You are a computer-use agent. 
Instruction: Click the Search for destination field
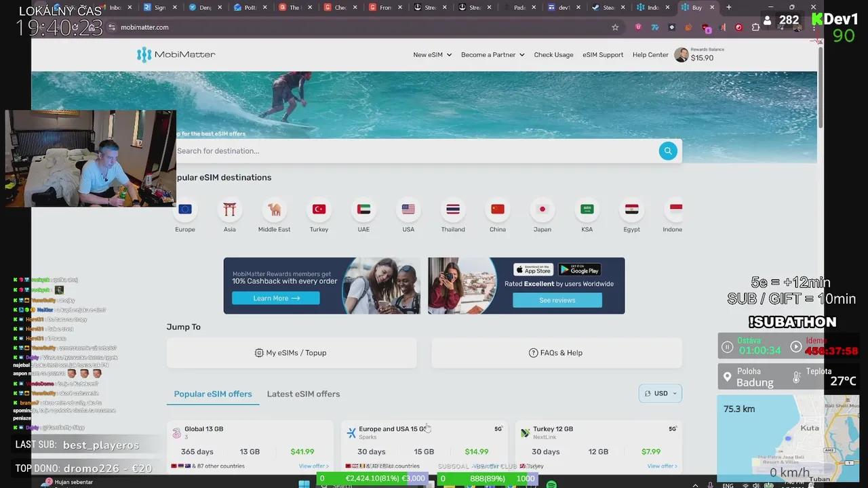pyautogui.click(x=414, y=151)
